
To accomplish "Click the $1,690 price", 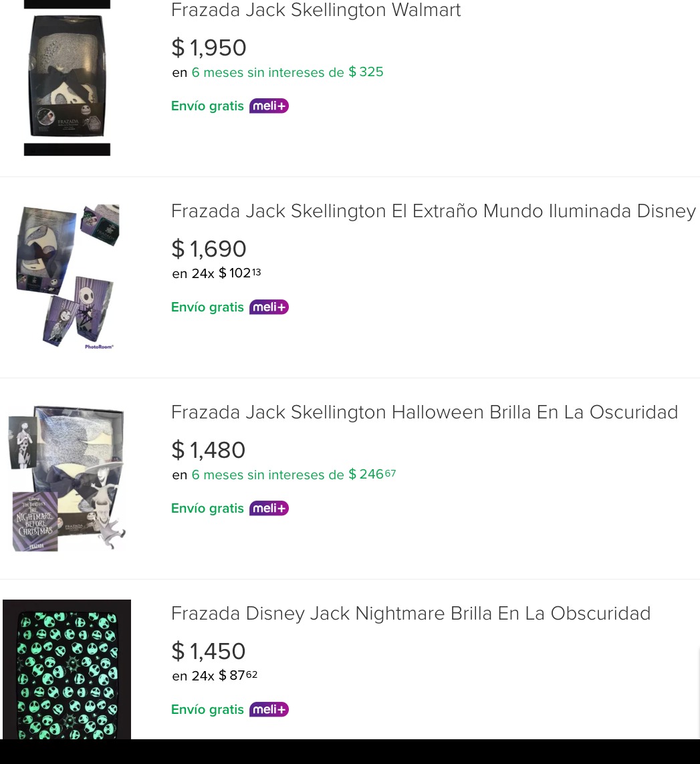I will pos(209,249).
